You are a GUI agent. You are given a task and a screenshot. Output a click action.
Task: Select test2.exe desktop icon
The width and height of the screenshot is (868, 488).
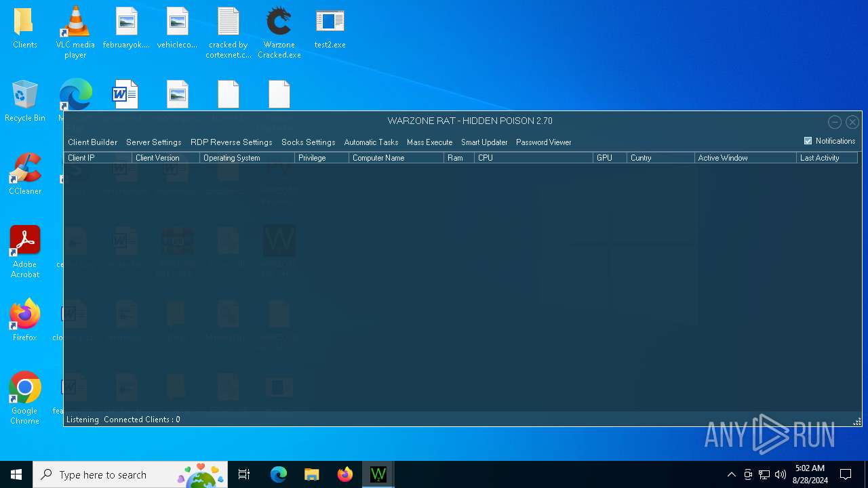click(330, 28)
